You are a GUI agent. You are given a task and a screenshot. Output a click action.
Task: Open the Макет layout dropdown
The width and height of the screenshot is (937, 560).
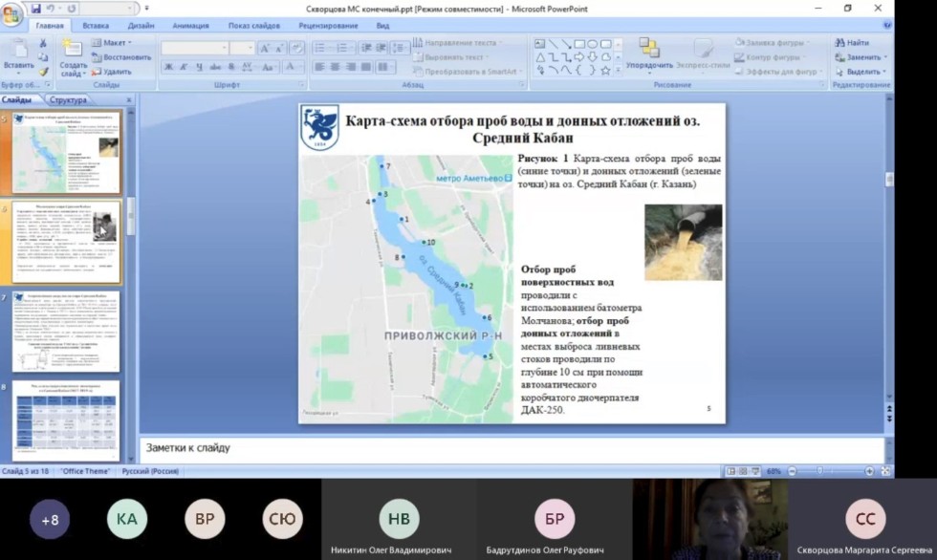coord(117,43)
